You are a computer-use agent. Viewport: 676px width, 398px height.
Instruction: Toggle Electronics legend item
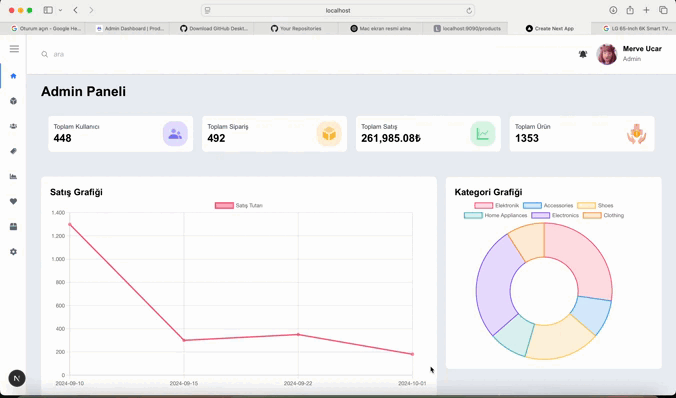click(555, 215)
